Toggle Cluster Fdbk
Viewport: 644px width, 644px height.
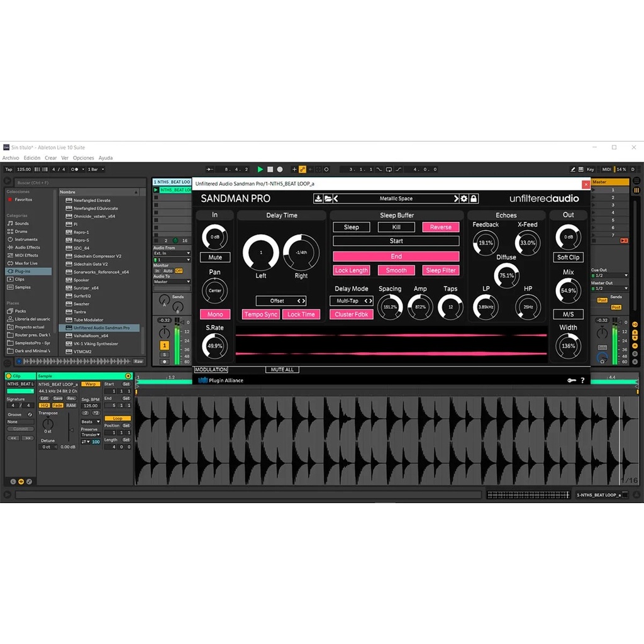pyautogui.click(x=352, y=314)
